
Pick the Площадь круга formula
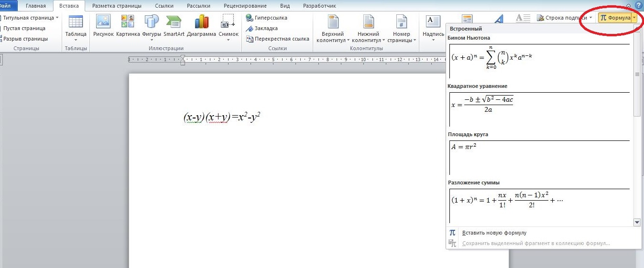click(539, 157)
